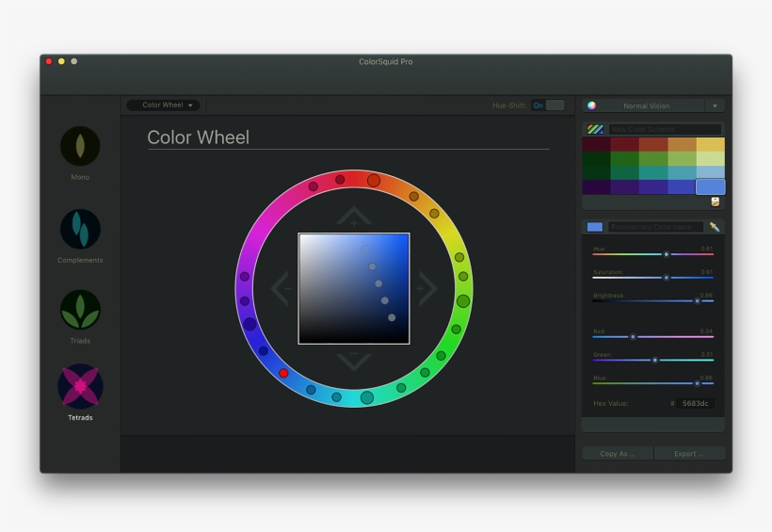Open the Normal Vision dropdown
The width and height of the screenshot is (772, 532).
(x=646, y=105)
